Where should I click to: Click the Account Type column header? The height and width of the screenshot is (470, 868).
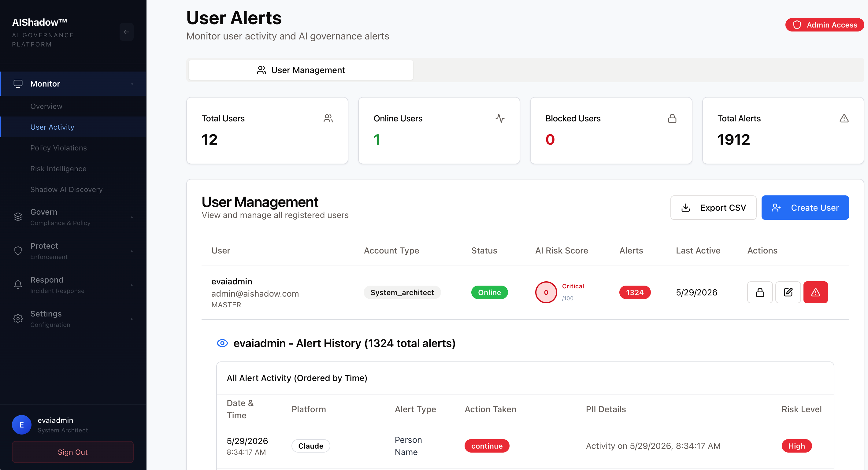(x=391, y=250)
